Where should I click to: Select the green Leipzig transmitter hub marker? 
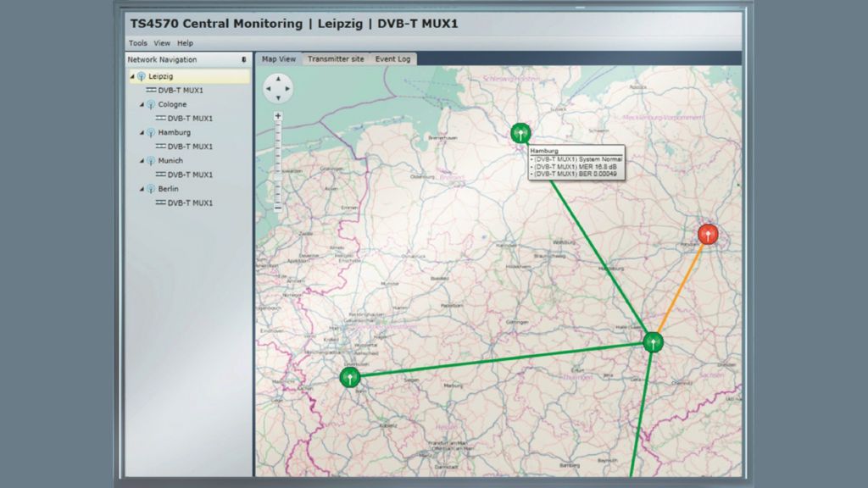click(x=652, y=341)
